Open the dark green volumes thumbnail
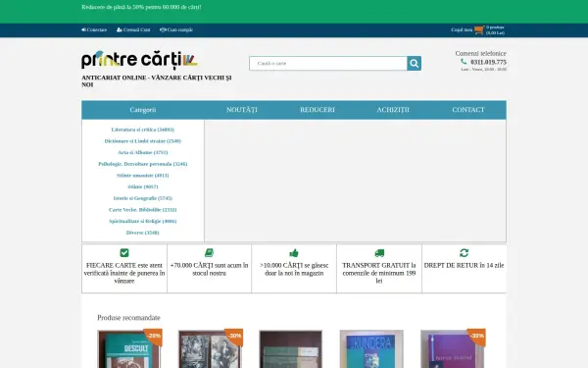The image size is (588, 368). pyautogui.click(x=291, y=348)
